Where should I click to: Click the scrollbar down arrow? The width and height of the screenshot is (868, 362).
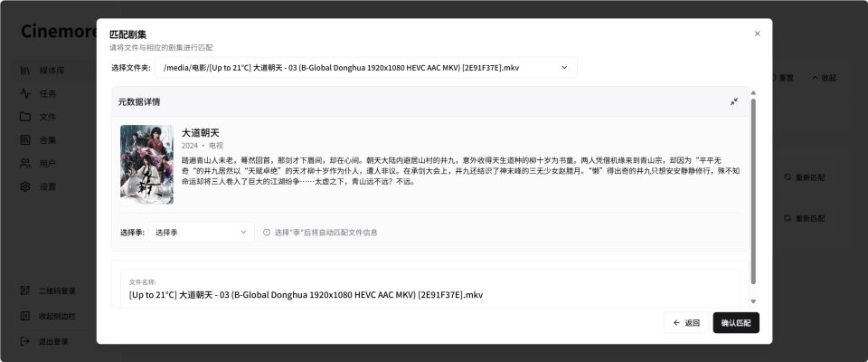pyautogui.click(x=753, y=301)
